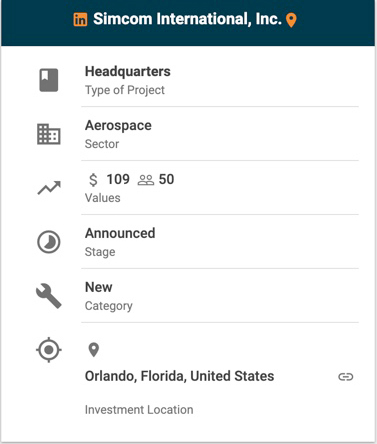Screen dimensions: 377x444
Task: Click the building icon next to Sector
Action: point(49,134)
